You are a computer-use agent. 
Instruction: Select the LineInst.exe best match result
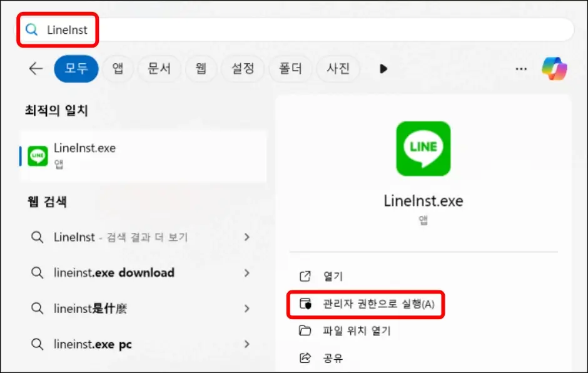click(x=144, y=156)
